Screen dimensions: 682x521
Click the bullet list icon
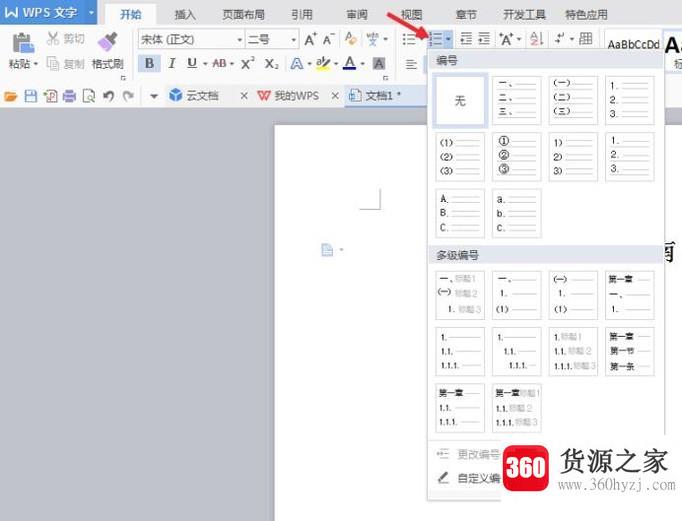click(409, 40)
